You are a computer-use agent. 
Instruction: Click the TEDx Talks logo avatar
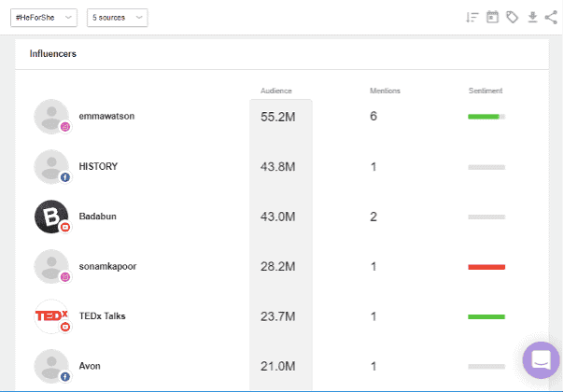point(50,315)
